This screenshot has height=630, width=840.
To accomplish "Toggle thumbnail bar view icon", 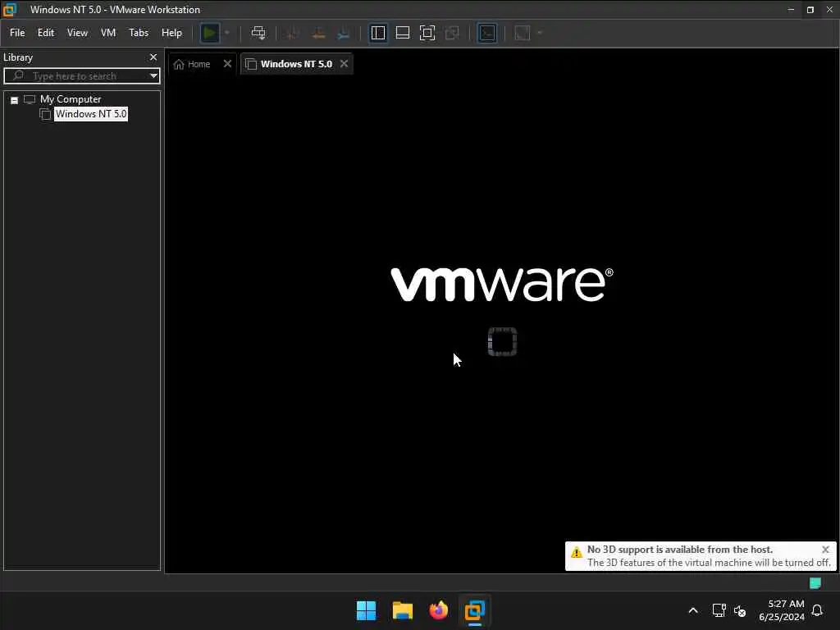I will pos(403,33).
